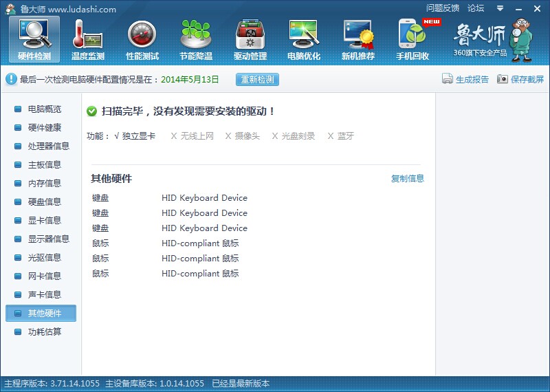Launch the 性能测试 performance test gauge
The width and height of the screenshot is (550, 392).
142,39
